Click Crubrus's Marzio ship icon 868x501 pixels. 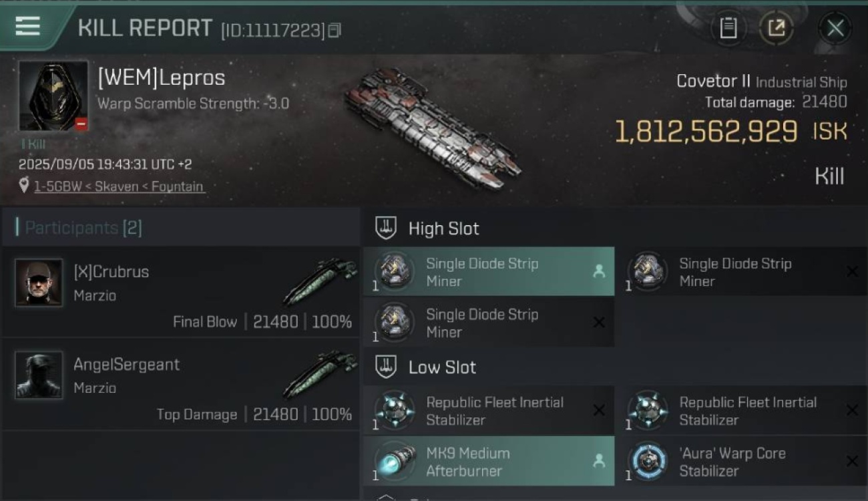tap(320, 282)
